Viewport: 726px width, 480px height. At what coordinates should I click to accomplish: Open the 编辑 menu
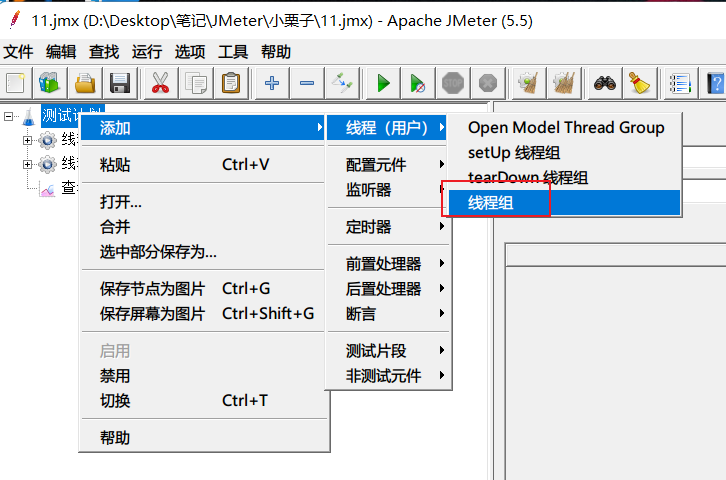click(61, 51)
